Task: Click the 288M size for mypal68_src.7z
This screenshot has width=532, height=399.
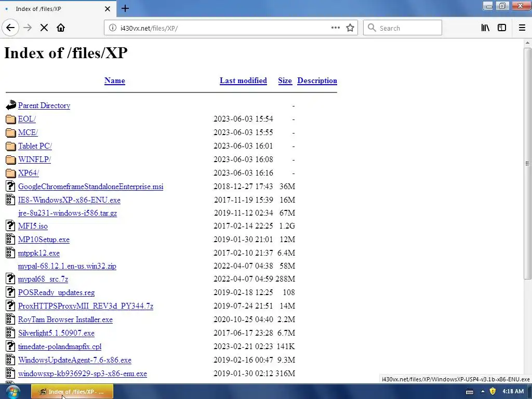Action: point(285,279)
